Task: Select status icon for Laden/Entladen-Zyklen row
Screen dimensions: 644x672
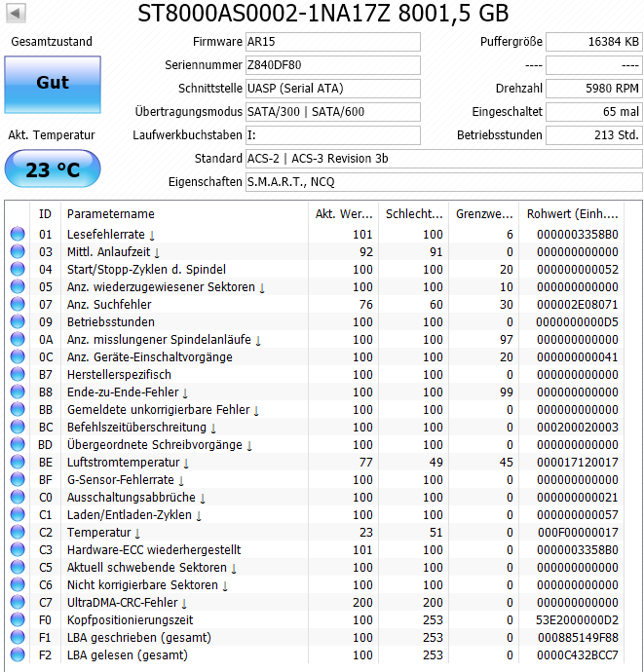Action: pos(18,515)
